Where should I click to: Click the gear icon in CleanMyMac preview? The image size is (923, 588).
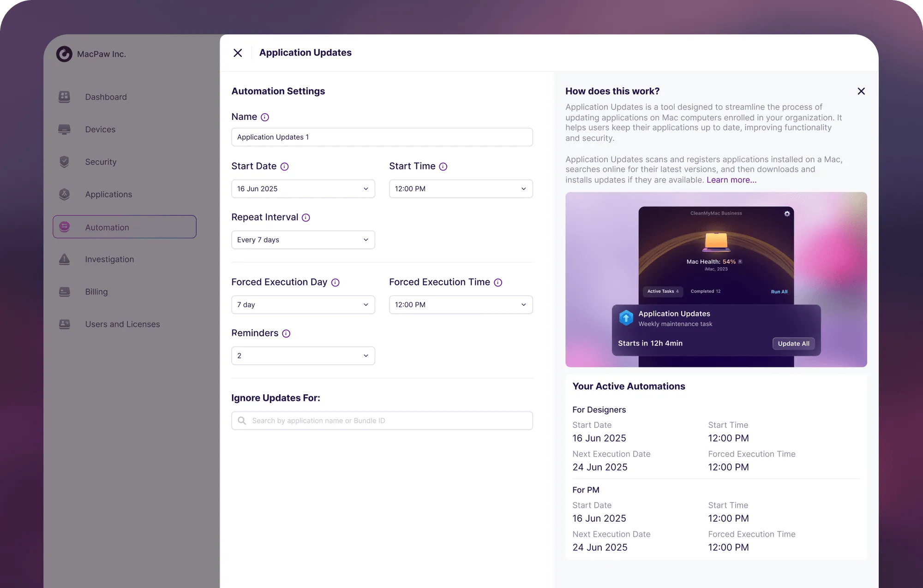pos(787,214)
